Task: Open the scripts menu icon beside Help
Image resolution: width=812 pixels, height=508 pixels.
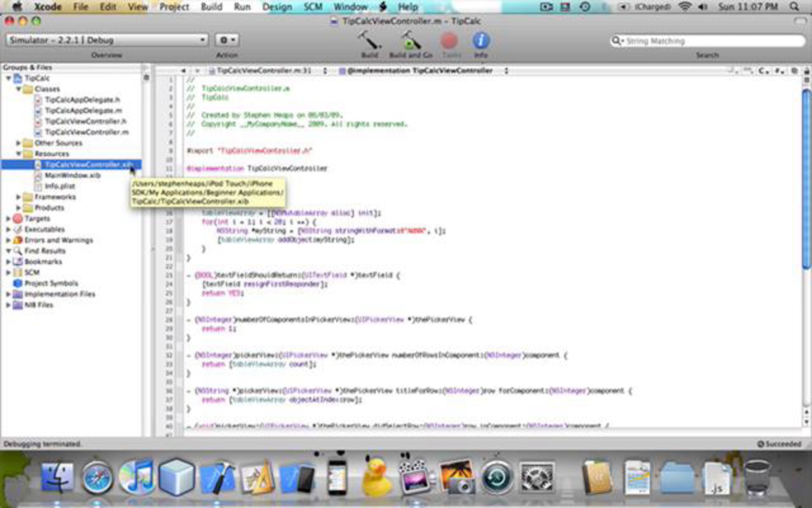Action: pos(383,6)
